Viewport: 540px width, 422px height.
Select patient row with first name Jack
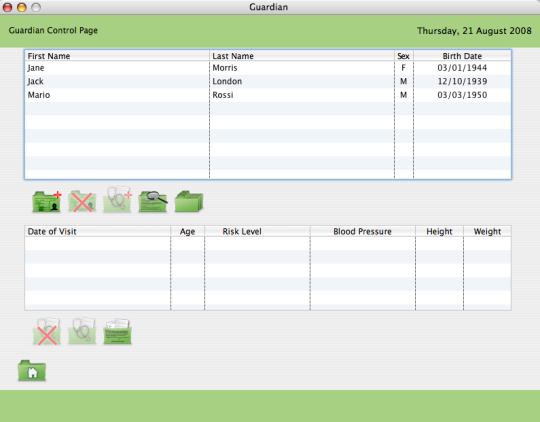(x=268, y=81)
